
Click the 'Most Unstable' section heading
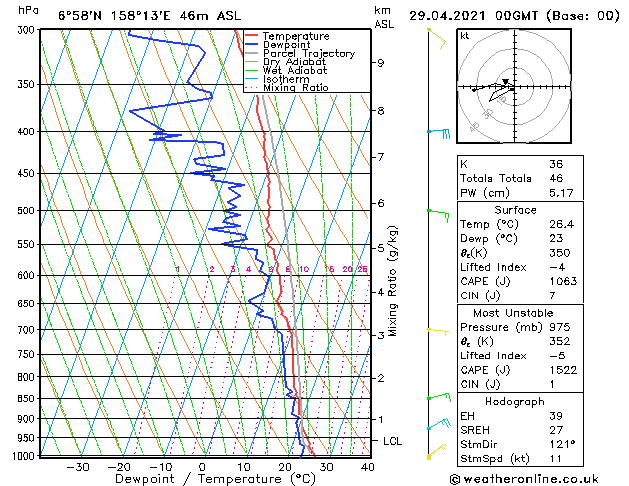point(513,313)
